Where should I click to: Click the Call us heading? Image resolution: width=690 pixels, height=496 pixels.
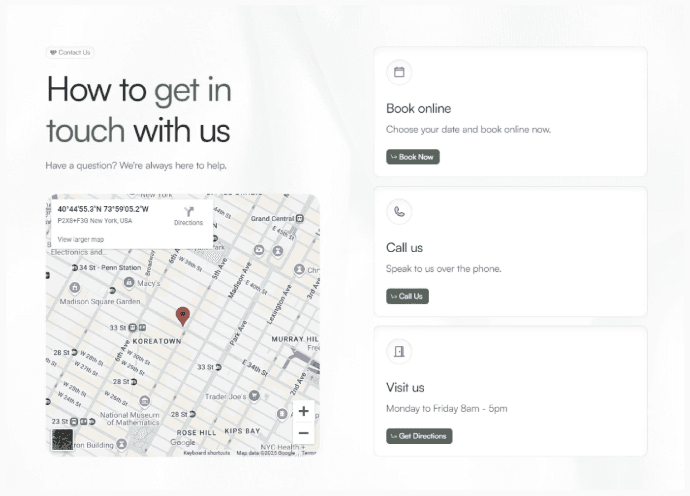(404, 248)
